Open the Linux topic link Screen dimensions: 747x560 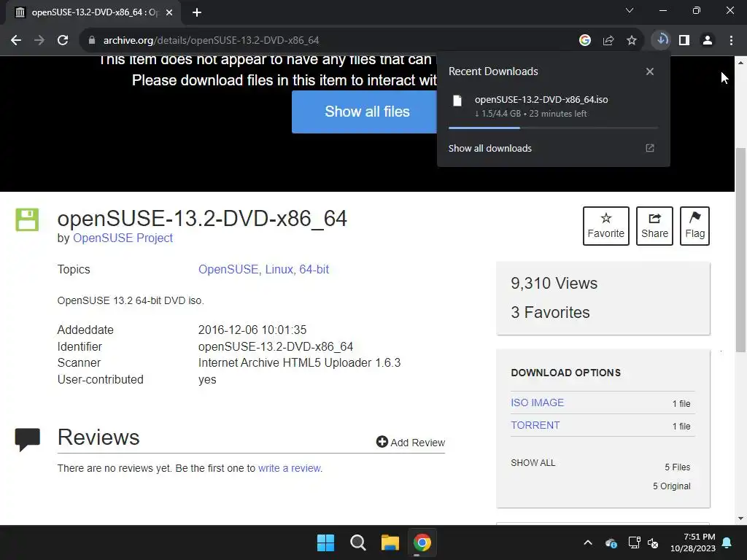click(280, 270)
